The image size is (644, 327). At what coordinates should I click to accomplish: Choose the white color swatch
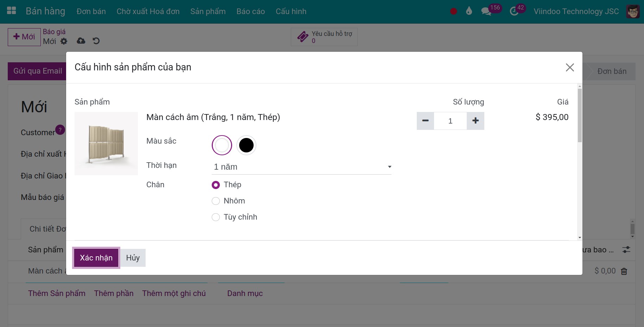click(x=222, y=145)
